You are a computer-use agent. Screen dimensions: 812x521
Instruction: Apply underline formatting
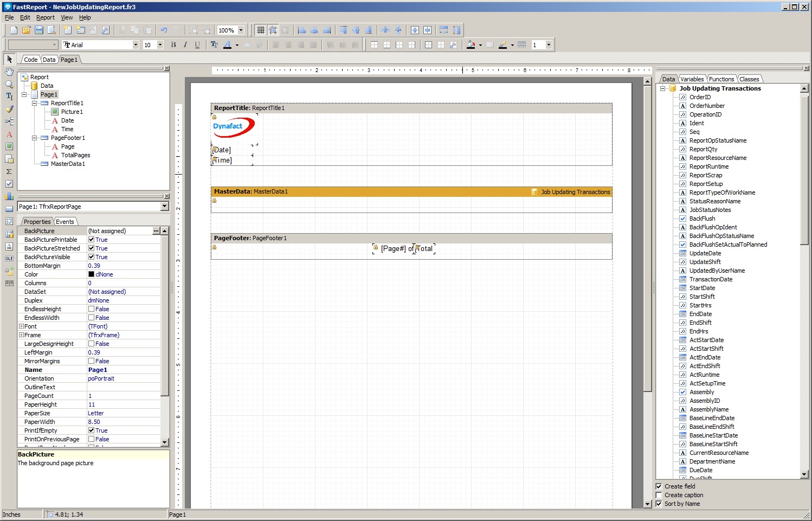[x=197, y=45]
